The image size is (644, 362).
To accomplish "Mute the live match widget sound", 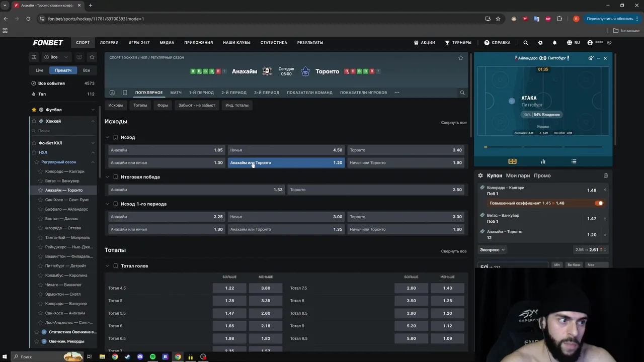I will (591, 58).
